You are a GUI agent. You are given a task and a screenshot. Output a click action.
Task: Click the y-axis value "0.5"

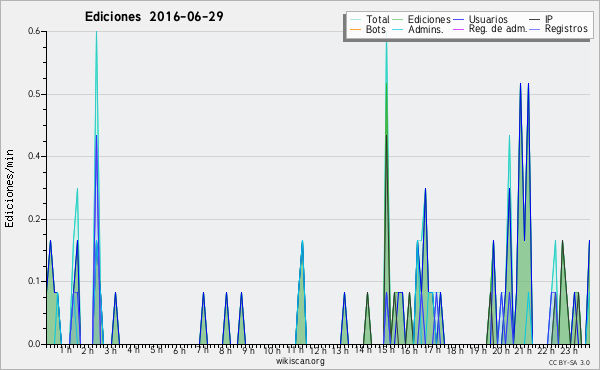pos(34,94)
